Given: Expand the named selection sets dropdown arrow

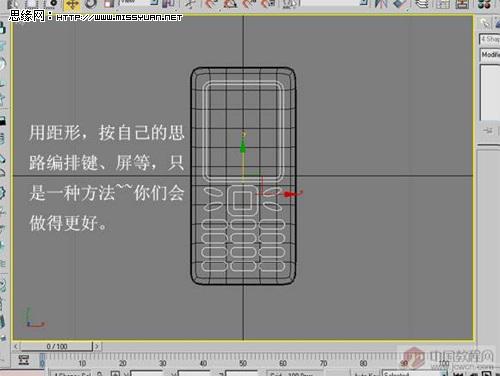Looking at the screenshot, I should coord(364,3).
